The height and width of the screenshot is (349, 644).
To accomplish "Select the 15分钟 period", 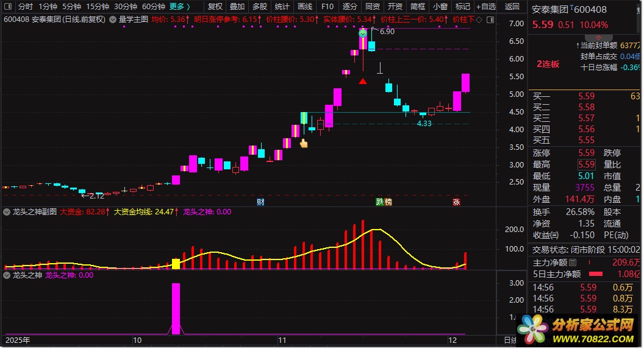I will [x=98, y=7].
